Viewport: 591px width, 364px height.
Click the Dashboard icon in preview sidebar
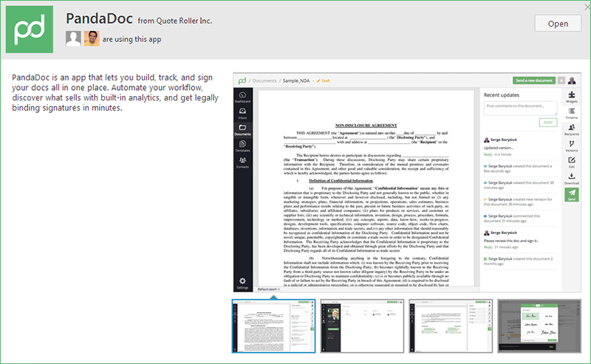[243, 97]
